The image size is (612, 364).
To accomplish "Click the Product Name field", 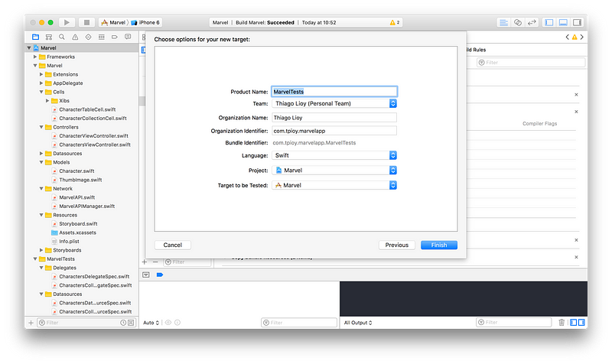I will 334,92.
